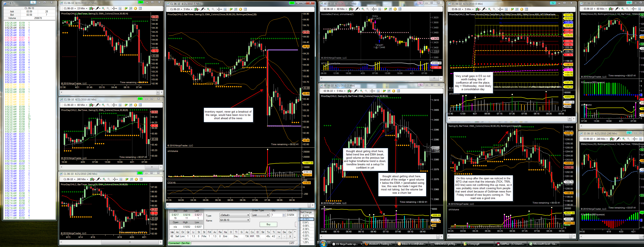Open the 15 Min interval dropdown in CL chart
The height and width of the screenshot is (247, 644).
tap(82, 8)
